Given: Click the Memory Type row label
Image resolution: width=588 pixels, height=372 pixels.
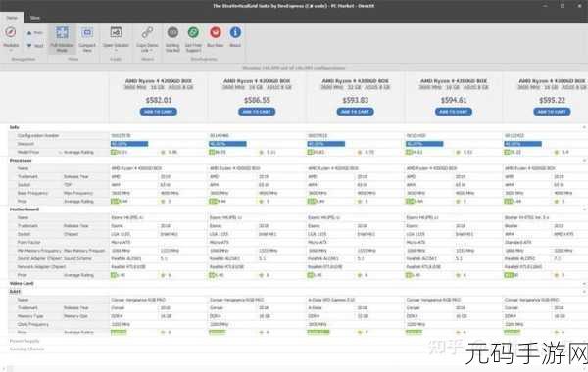Looking at the screenshot, I should (30, 316).
